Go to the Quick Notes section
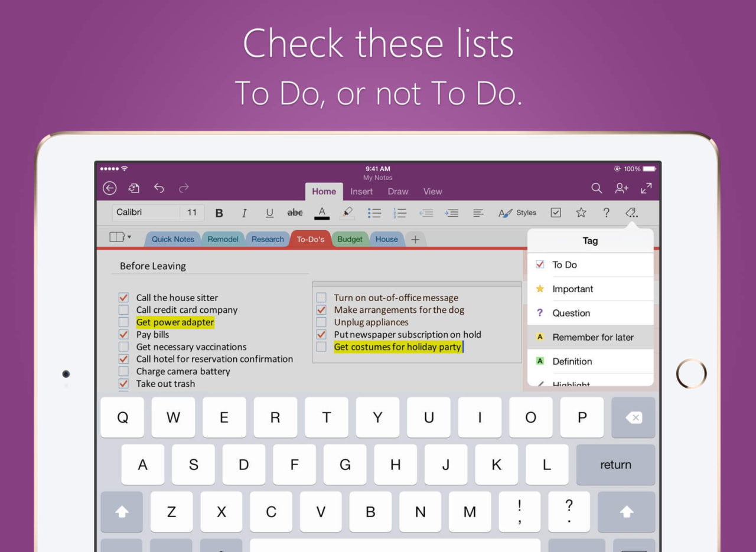 (172, 239)
